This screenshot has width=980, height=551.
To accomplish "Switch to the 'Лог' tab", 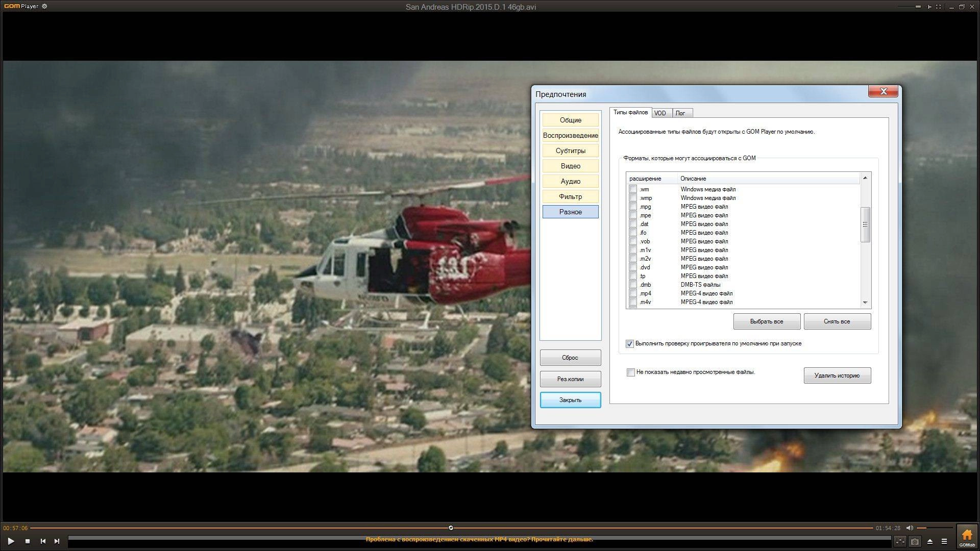I will coord(682,113).
